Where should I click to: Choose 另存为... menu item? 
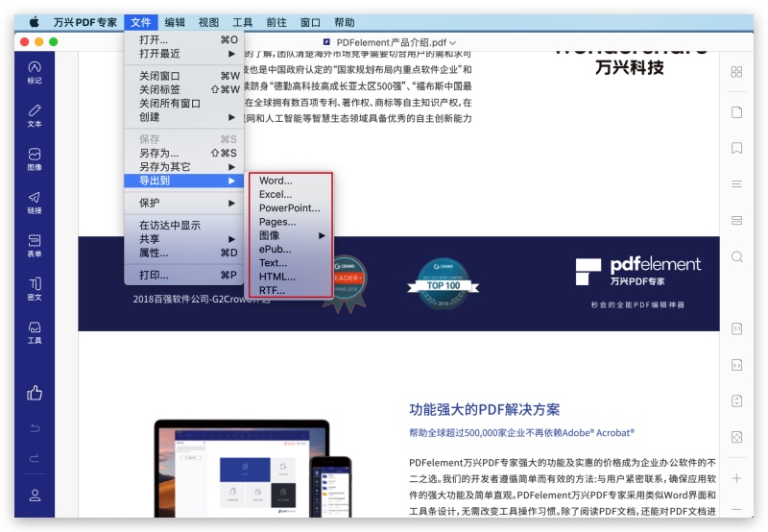(184, 153)
